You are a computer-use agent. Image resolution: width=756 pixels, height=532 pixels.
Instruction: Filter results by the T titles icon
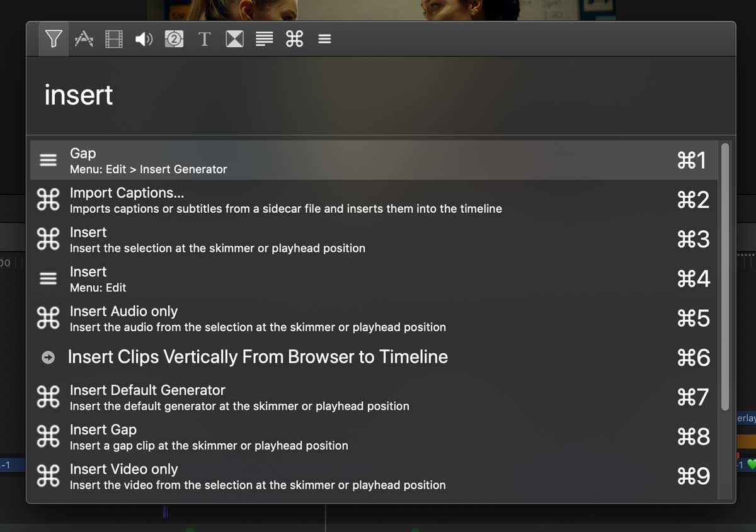pyautogui.click(x=204, y=39)
